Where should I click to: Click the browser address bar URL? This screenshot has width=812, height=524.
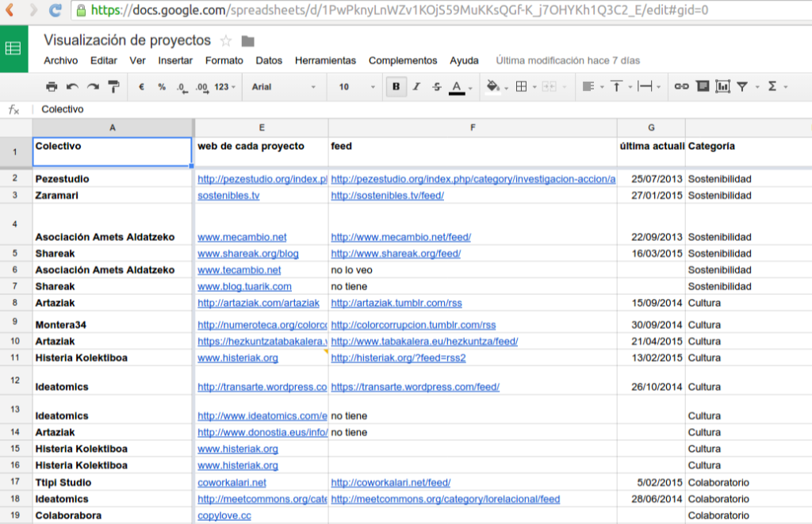400,10
